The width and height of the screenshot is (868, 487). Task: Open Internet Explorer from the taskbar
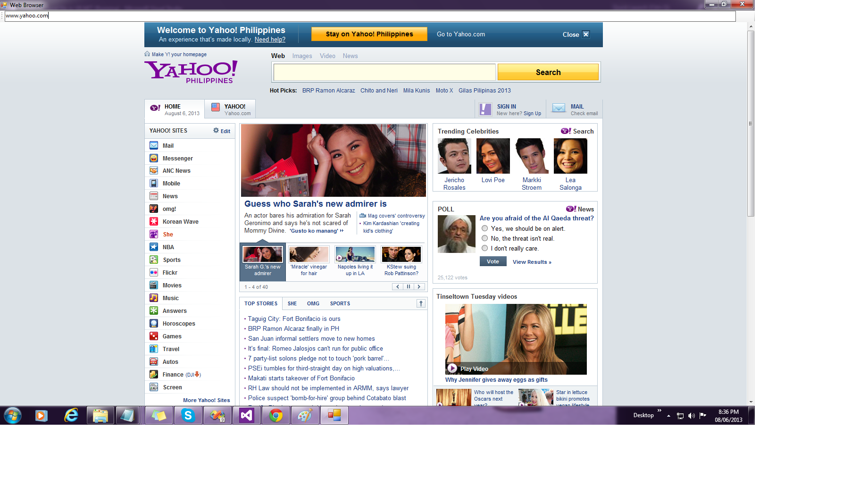[71, 415]
